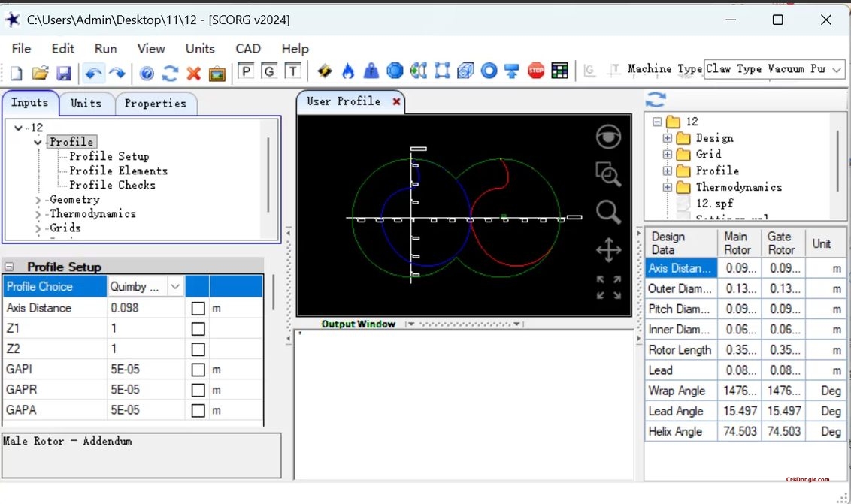Image resolution: width=851 pixels, height=504 pixels.
Task: Click the magnifier zoom icon in the viewer
Action: click(608, 212)
